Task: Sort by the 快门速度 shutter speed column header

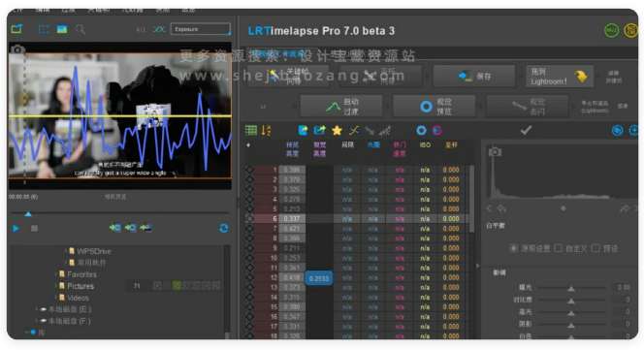Action: tap(400, 149)
